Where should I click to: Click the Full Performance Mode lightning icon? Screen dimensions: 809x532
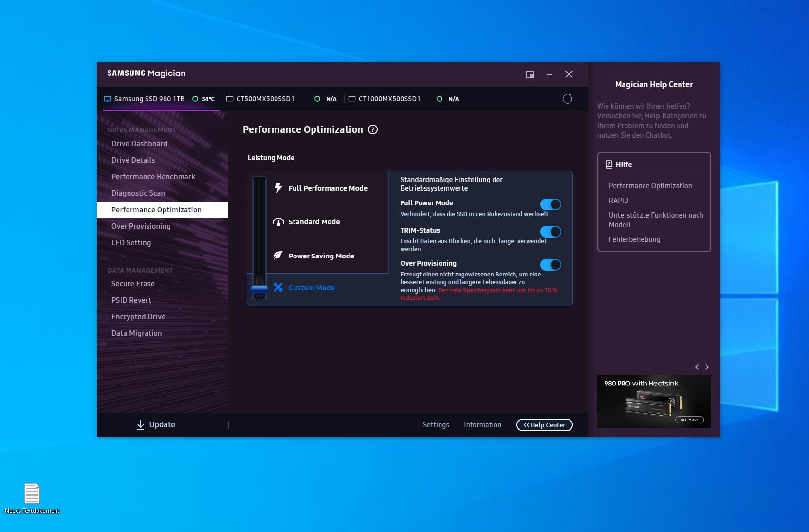(278, 188)
